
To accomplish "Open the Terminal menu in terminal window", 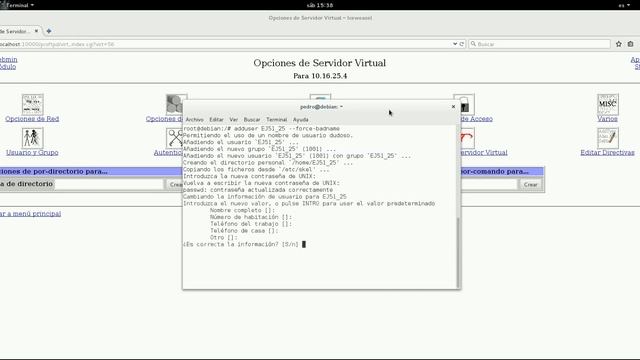I will (277, 120).
